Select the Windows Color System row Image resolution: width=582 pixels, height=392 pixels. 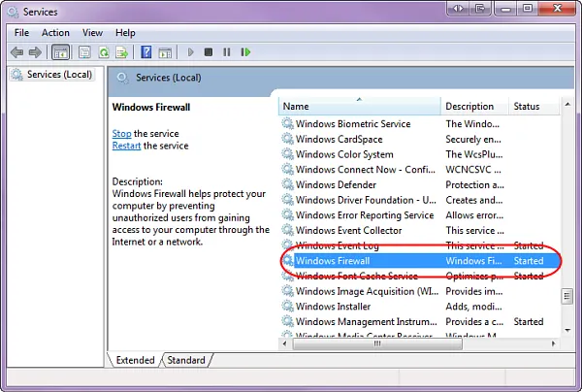click(x=419, y=154)
